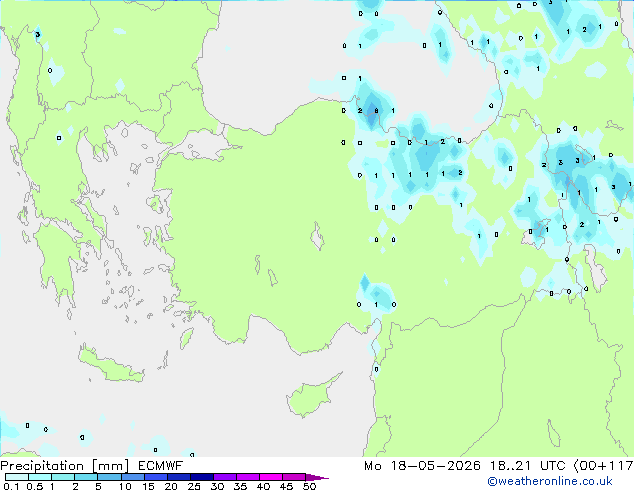Click the '(00+117' forecast offset text
The width and height of the screenshot is (634, 490).
coord(603,466)
